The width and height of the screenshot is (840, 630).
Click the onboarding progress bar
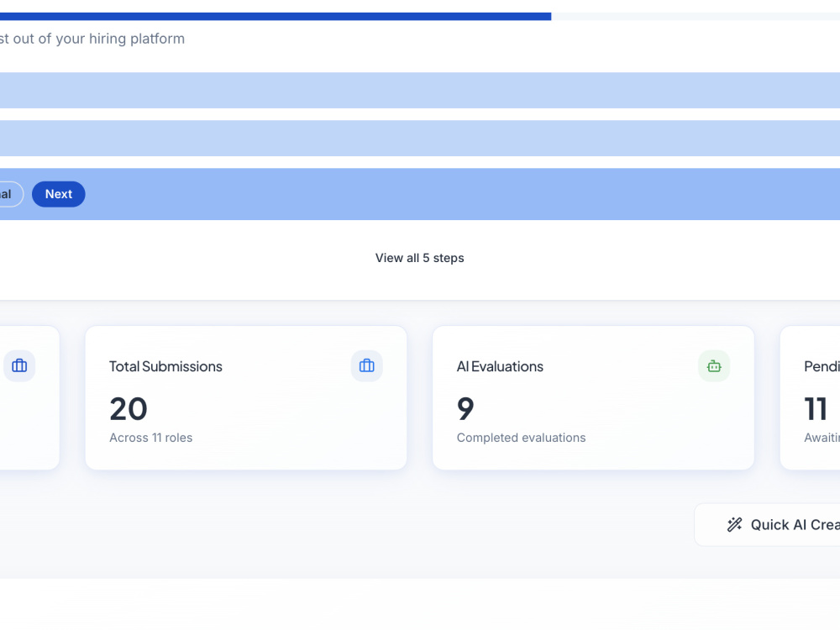420,17
